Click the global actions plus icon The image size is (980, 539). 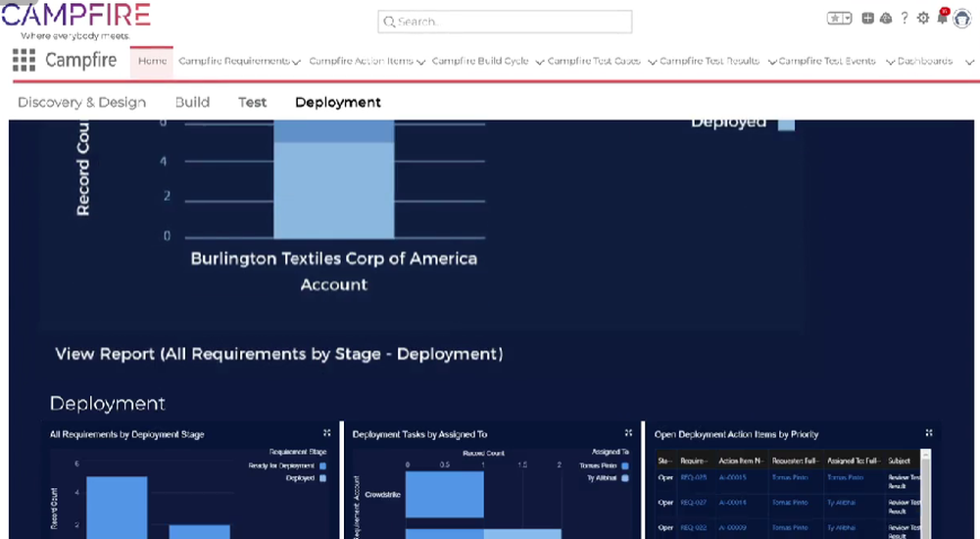point(867,19)
